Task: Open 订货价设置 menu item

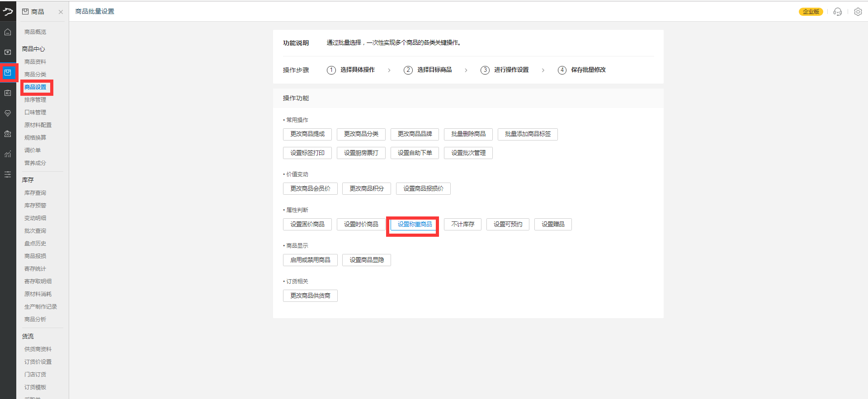Action: click(x=38, y=362)
